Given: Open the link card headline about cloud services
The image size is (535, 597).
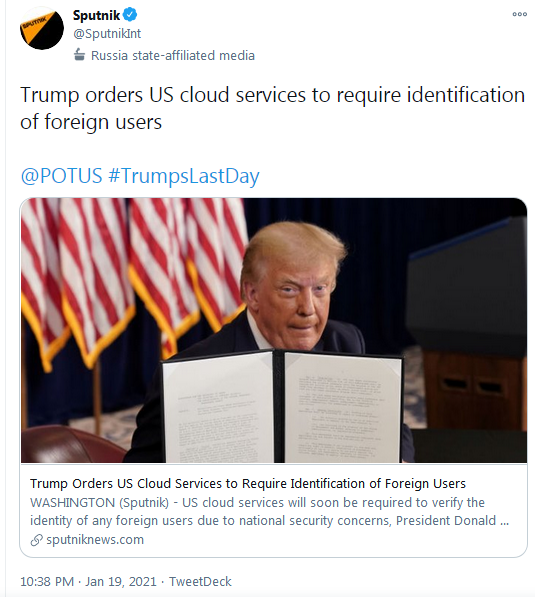Looking at the screenshot, I should click(248, 484).
